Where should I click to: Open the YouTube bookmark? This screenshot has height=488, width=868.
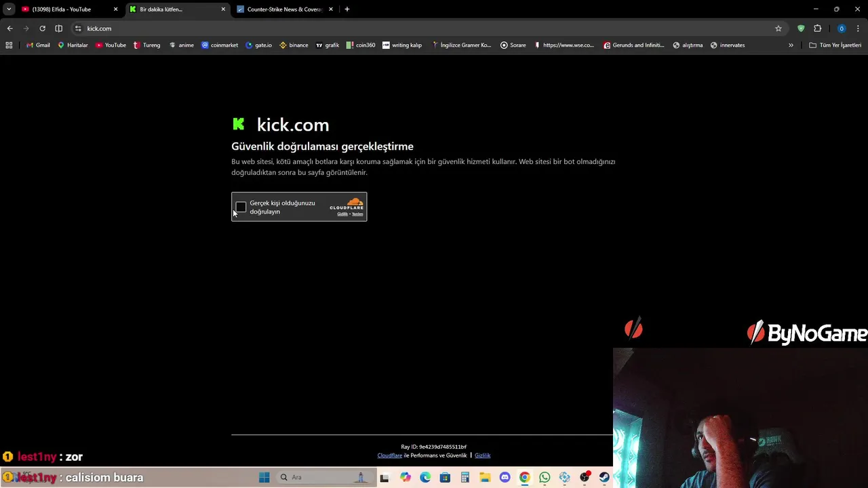pos(111,45)
